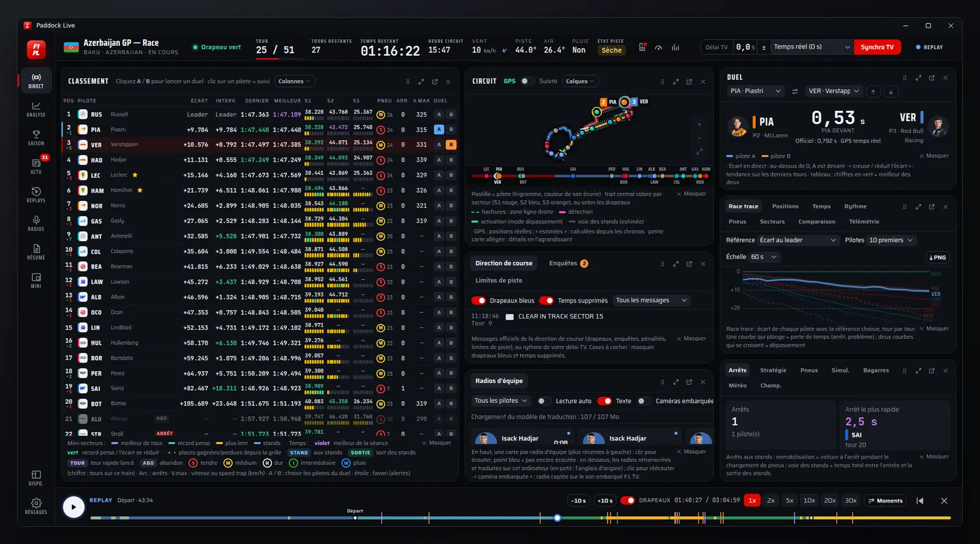Click the Départ marker on the replay timeline
This screenshot has height=544, width=980.
[355, 518]
